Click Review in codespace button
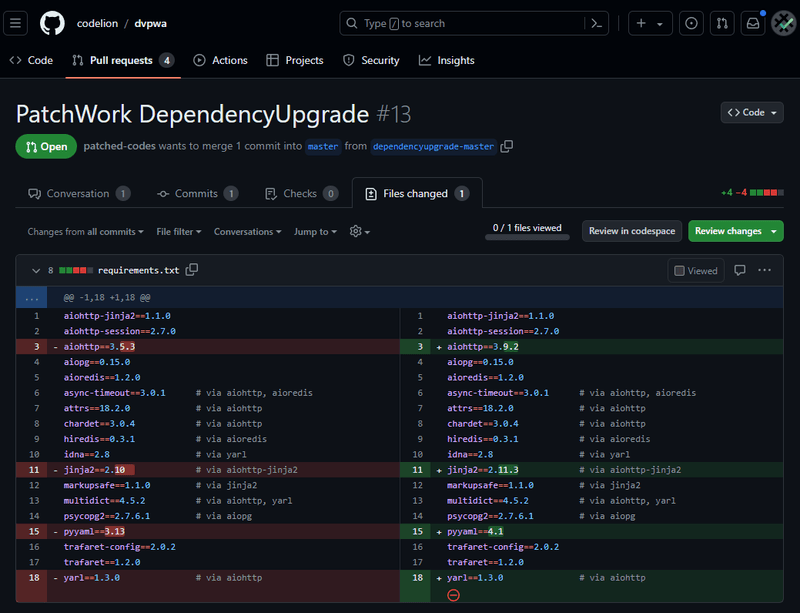Screen dimensions: 800x613 coord(632,231)
